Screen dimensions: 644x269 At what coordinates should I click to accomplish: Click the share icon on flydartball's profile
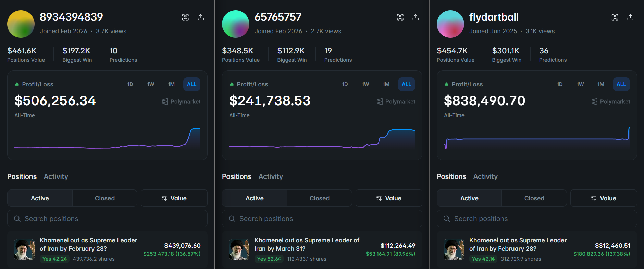(x=630, y=17)
